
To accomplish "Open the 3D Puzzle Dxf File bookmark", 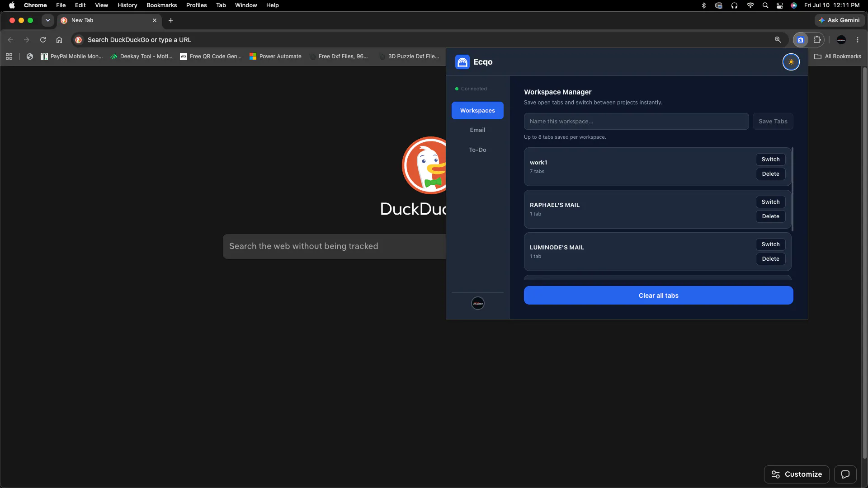I will click(409, 56).
